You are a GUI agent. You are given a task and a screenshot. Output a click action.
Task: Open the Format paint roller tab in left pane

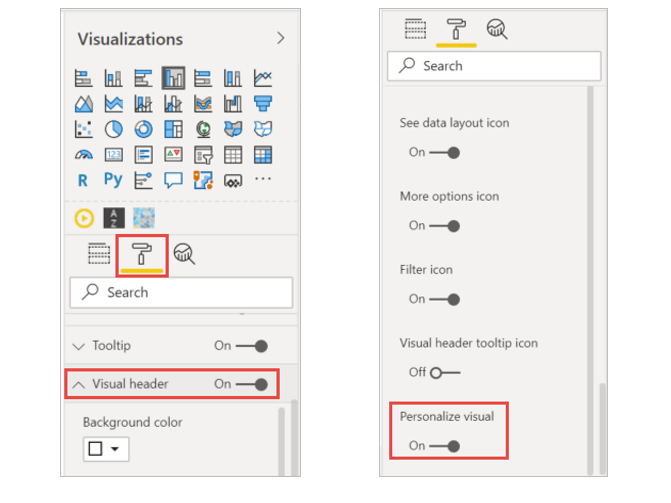click(x=142, y=255)
